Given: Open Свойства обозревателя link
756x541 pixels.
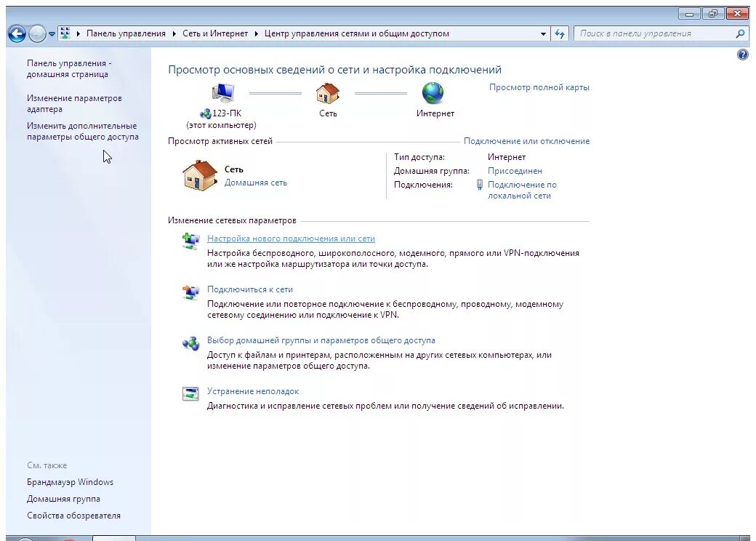Looking at the screenshot, I should coord(73,516).
